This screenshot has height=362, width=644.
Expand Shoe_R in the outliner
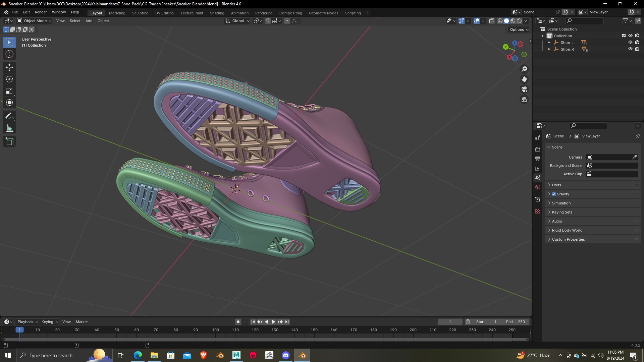[x=549, y=49]
